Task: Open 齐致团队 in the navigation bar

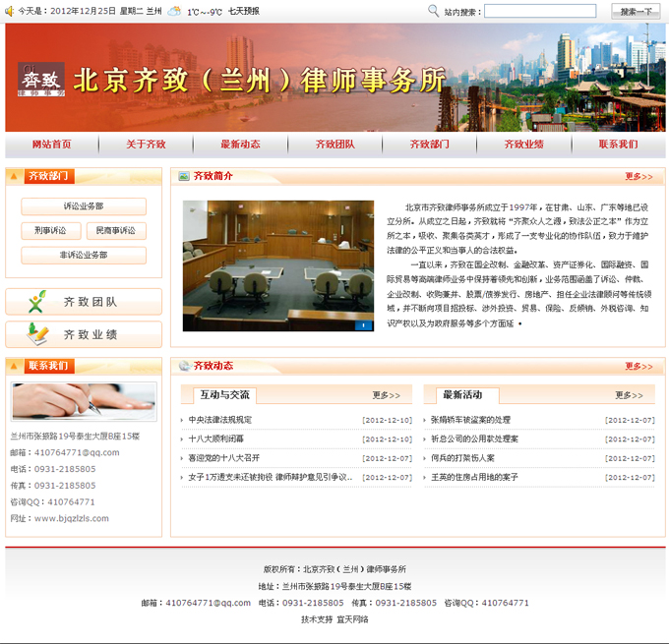Action: tap(334, 145)
